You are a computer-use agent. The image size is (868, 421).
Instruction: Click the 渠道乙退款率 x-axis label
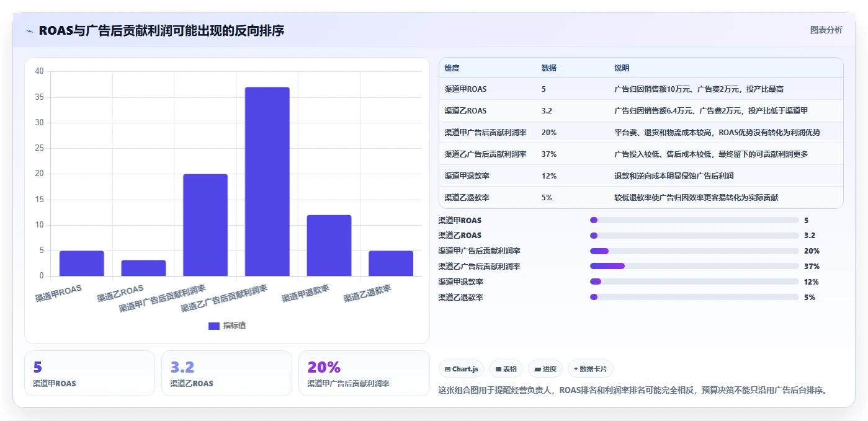pos(368,293)
